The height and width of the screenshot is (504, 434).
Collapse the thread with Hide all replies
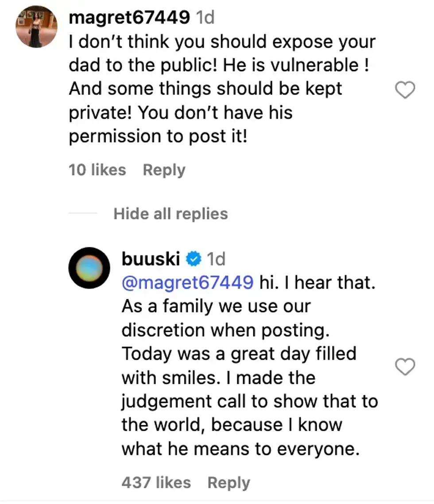[x=171, y=214]
